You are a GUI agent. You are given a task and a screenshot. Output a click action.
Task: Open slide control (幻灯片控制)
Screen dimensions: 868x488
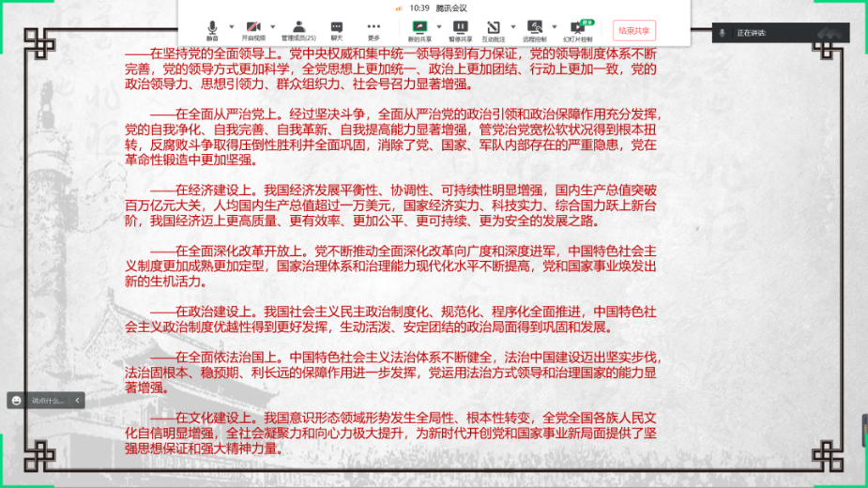point(577,28)
